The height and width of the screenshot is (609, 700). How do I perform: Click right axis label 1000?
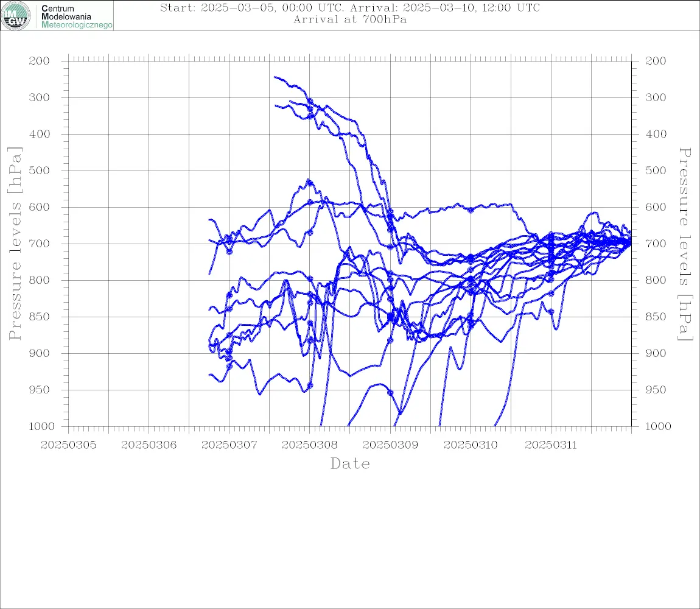(659, 426)
